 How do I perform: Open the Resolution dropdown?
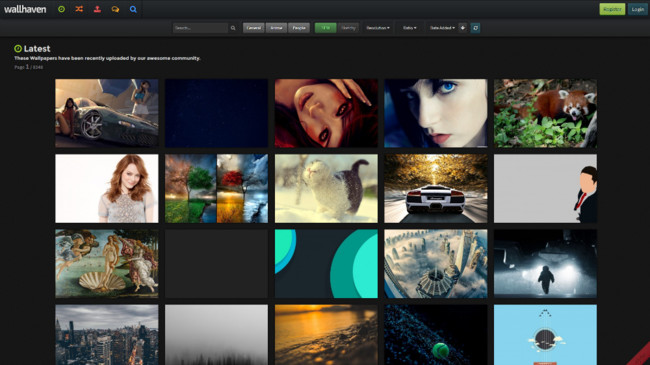(378, 28)
